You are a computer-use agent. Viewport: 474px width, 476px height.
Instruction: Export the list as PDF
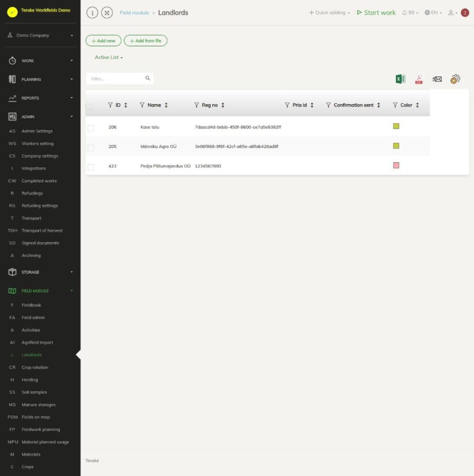[419, 79]
